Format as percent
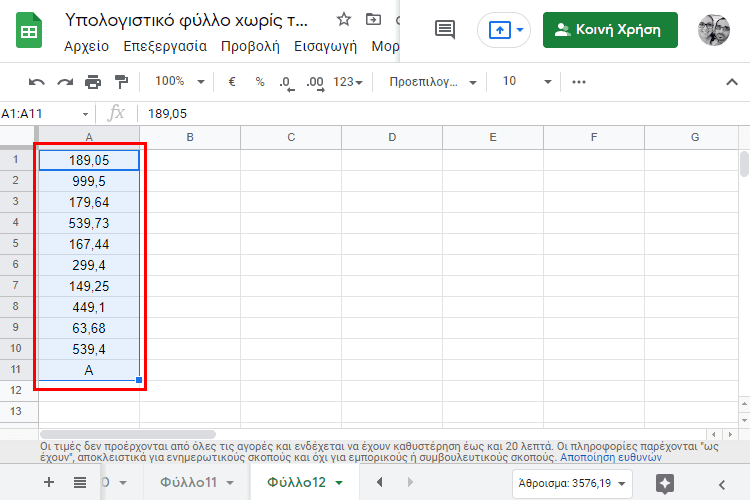The image size is (750, 500). pyautogui.click(x=260, y=82)
